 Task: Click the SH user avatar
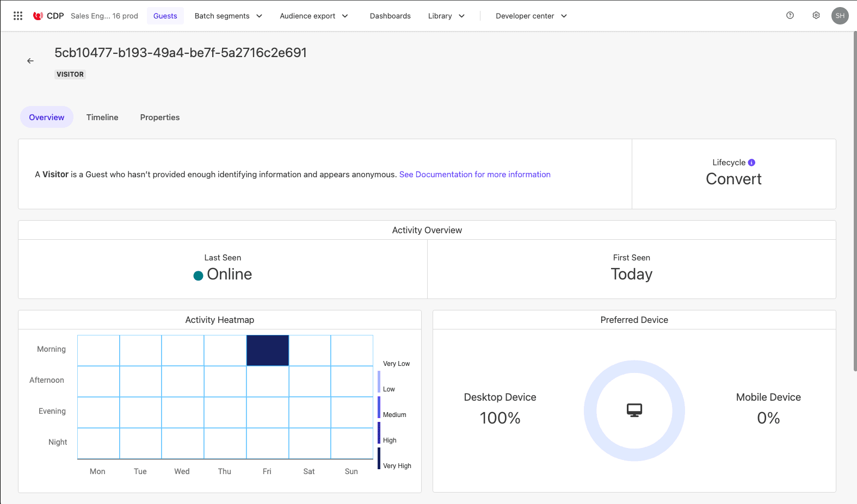840,16
